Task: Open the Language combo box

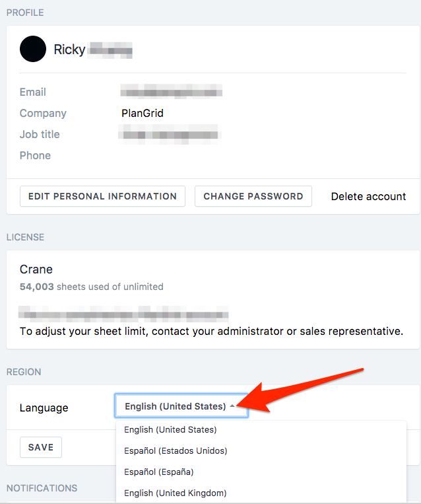Action: pyautogui.click(x=181, y=406)
